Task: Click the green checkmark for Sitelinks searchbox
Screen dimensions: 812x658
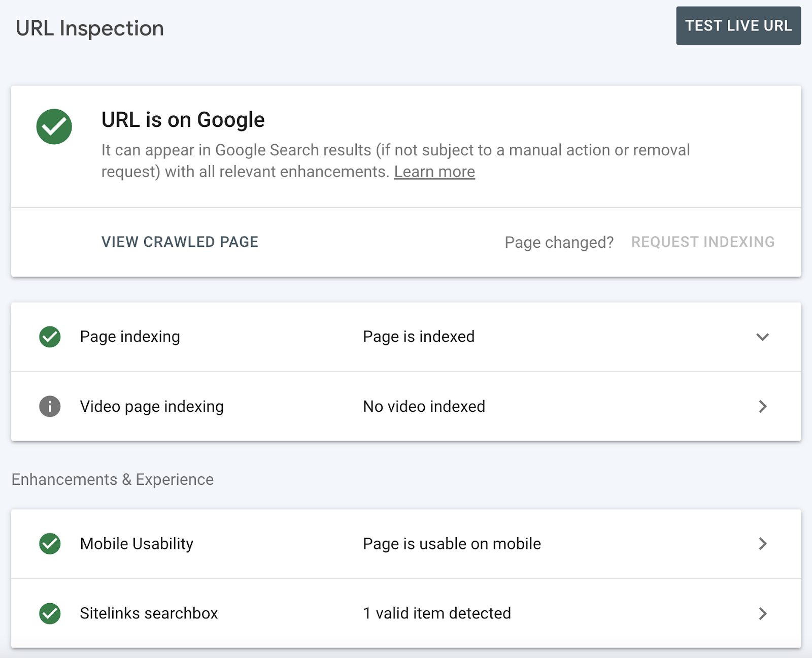Action: tap(49, 613)
